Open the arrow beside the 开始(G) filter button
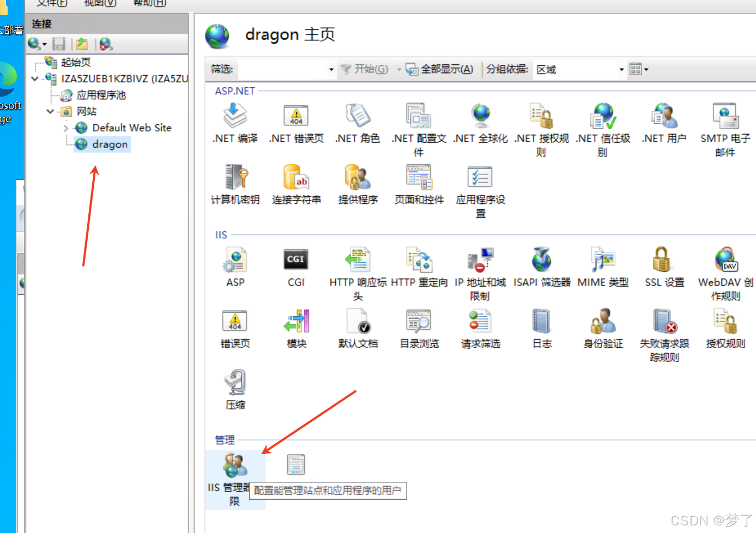 (x=399, y=69)
